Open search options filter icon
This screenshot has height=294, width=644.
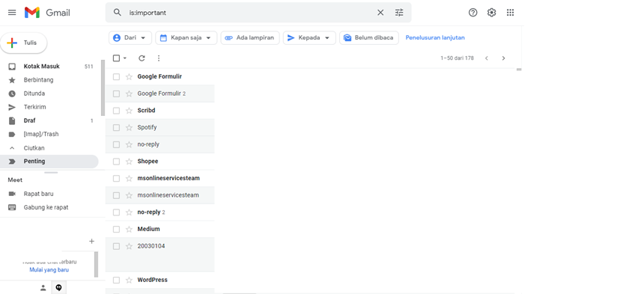tap(399, 12)
